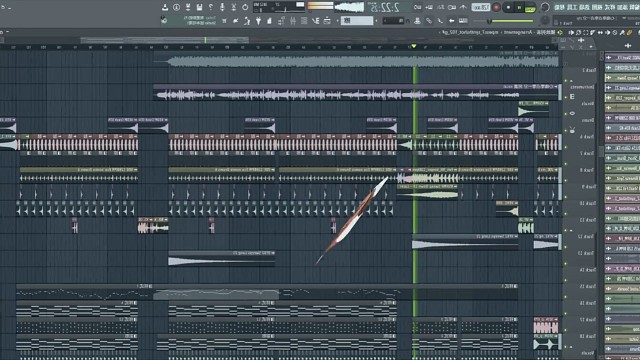Viewport: 640px width, 360px height.
Task: Click the green playhead marker on timeline
Action: click(x=413, y=46)
